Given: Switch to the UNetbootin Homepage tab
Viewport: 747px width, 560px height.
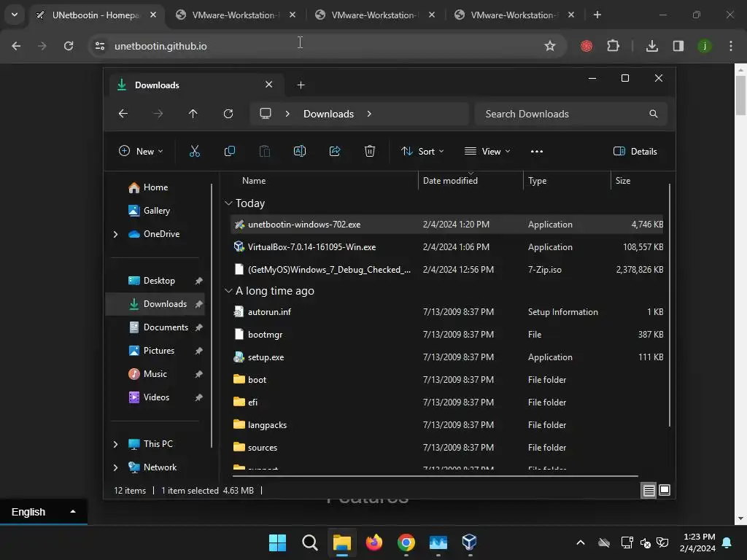Looking at the screenshot, I should point(96,15).
